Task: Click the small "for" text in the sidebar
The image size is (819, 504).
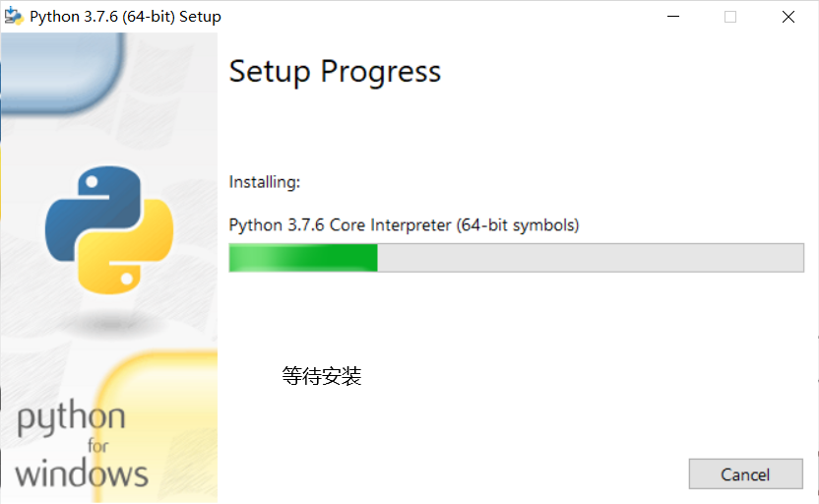Action: (98, 446)
